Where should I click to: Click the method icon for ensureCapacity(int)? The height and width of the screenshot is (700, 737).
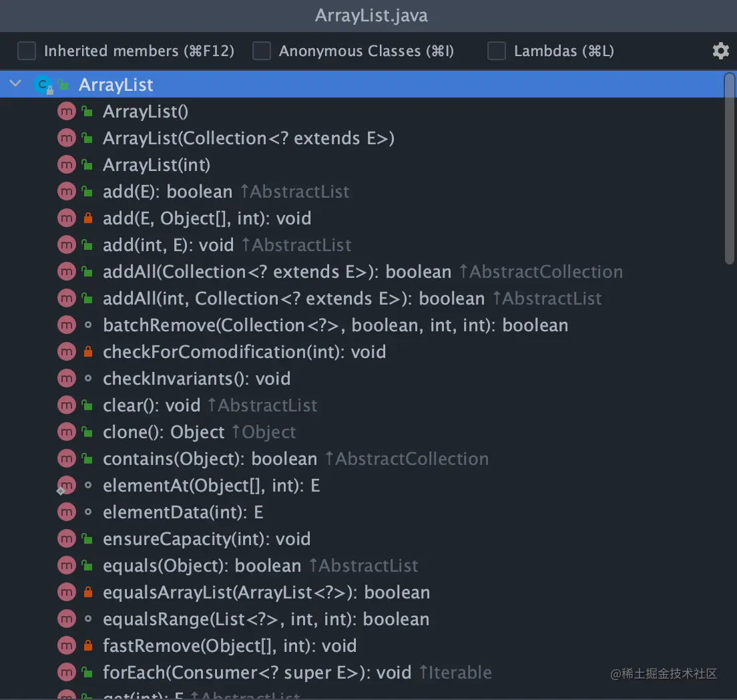(66, 538)
